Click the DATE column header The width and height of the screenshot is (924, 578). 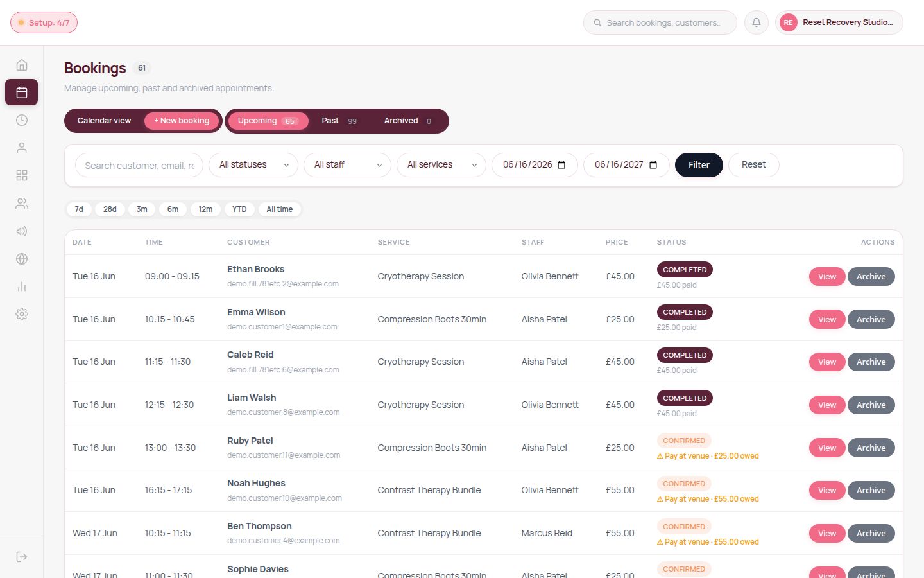tap(82, 242)
